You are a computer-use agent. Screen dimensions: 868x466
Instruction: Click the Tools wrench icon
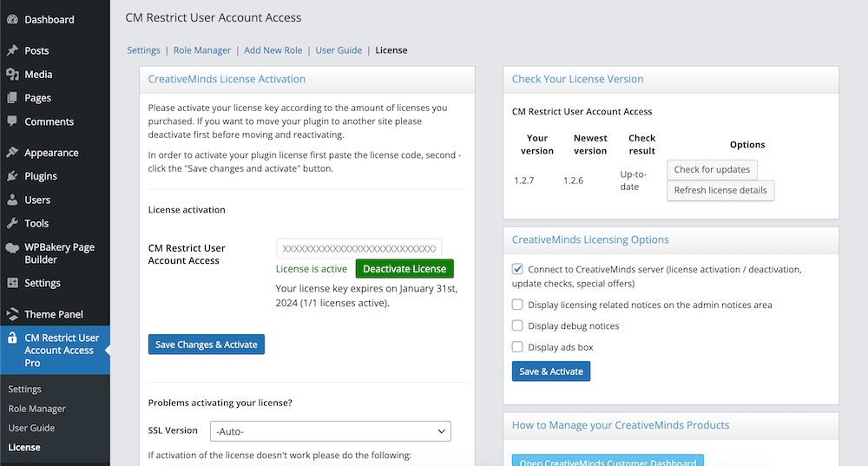click(x=12, y=223)
